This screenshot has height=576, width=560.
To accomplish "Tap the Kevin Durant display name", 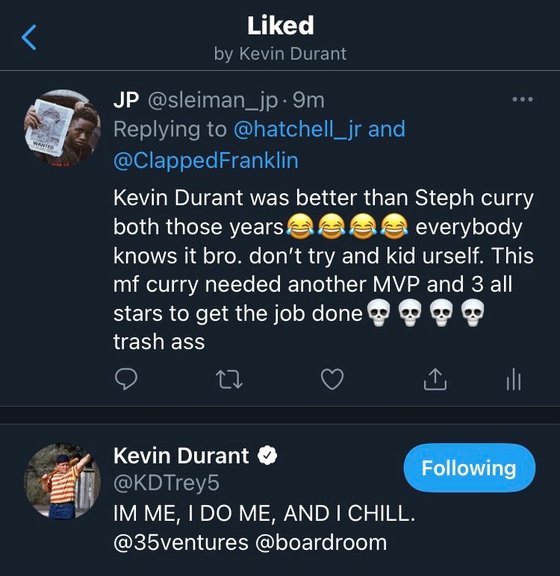I will tap(181, 456).
